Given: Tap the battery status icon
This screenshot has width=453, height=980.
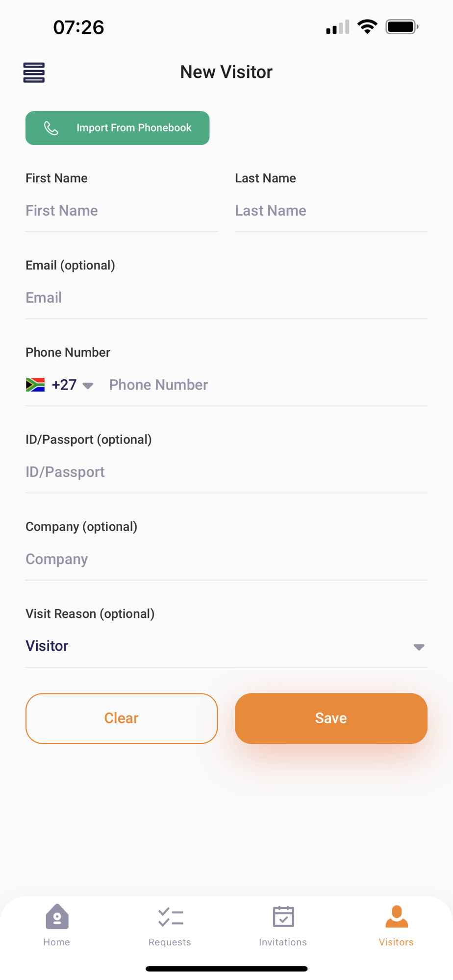Looking at the screenshot, I should (x=402, y=27).
